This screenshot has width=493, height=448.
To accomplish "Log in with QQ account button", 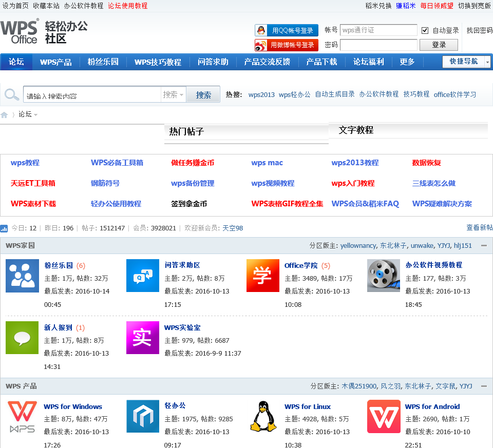I will (287, 30).
